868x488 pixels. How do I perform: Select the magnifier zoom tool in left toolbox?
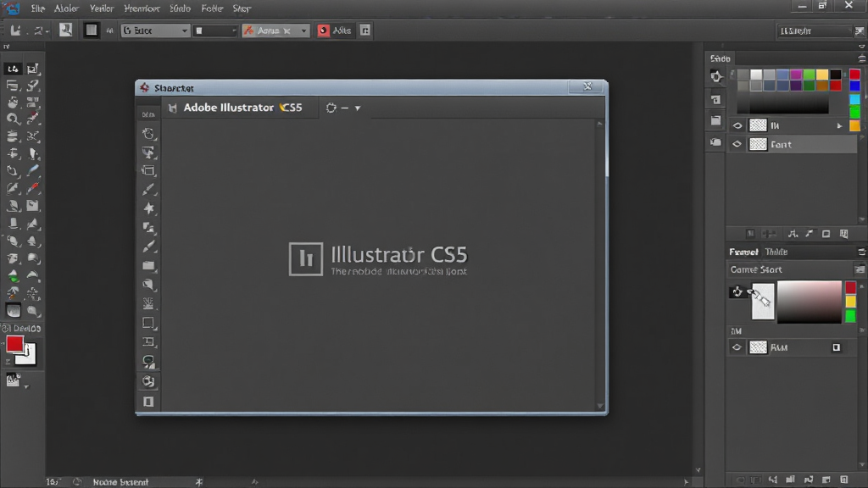coord(12,119)
